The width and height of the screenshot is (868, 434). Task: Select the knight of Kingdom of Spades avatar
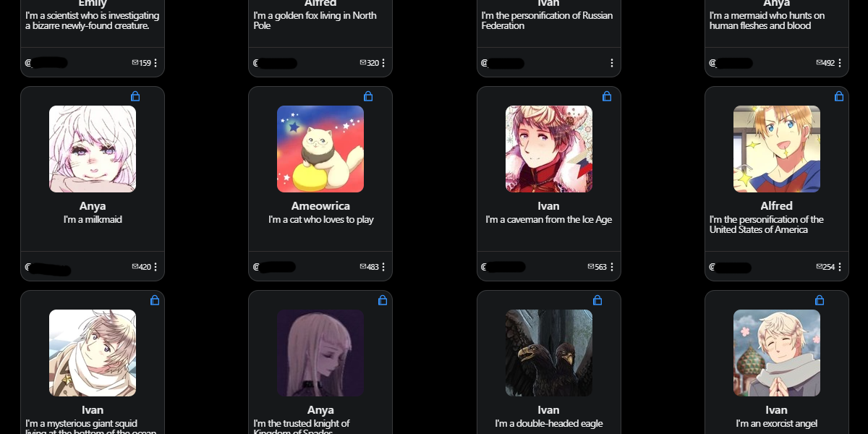tap(320, 353)
